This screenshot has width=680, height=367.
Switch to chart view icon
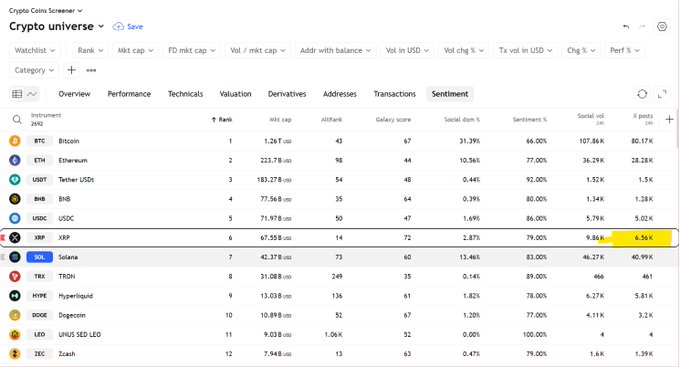pos(32,94)
